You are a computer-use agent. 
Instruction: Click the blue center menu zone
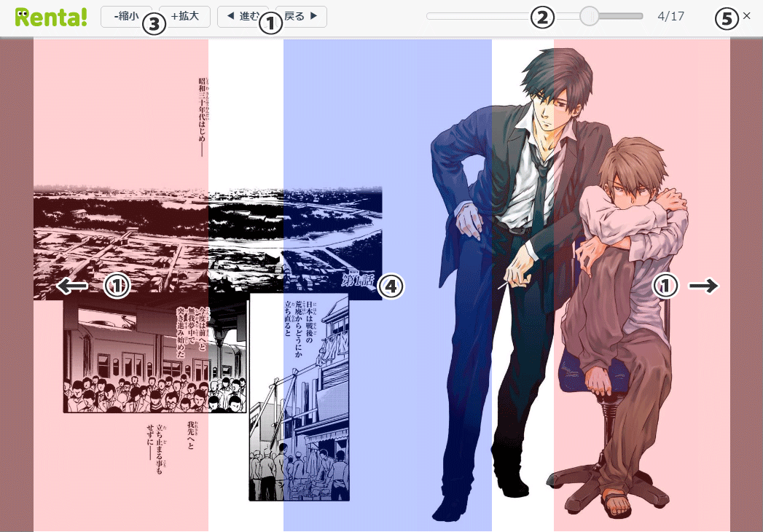click(x=388, y=285)
